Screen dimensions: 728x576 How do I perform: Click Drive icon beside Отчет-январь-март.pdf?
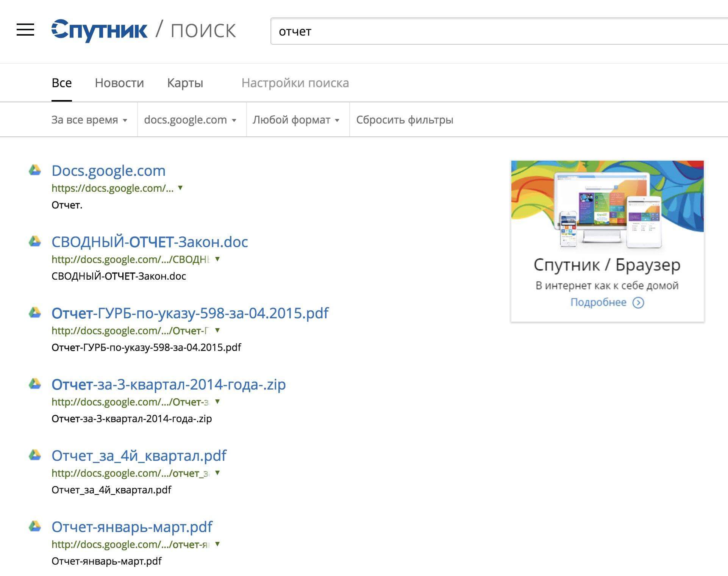[x=35, y=526]
